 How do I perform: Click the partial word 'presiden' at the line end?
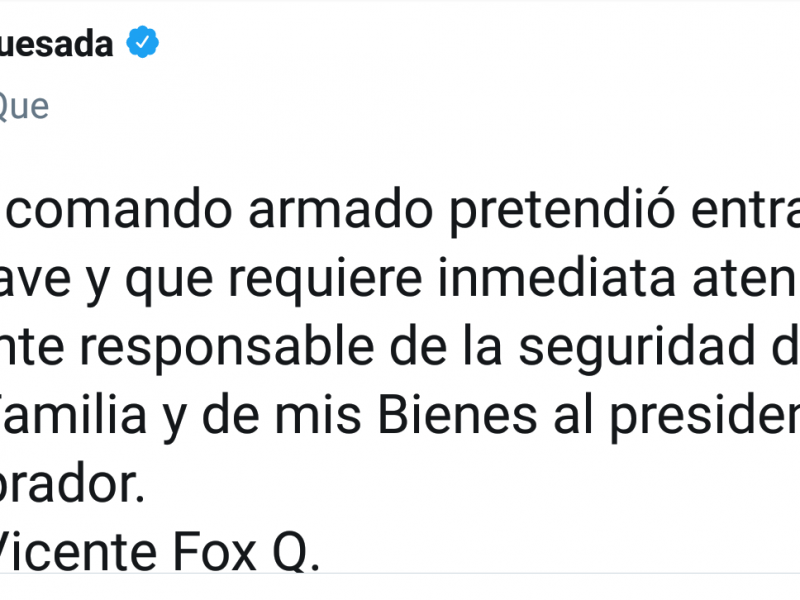pyautogui.click(x=705, y=417)
